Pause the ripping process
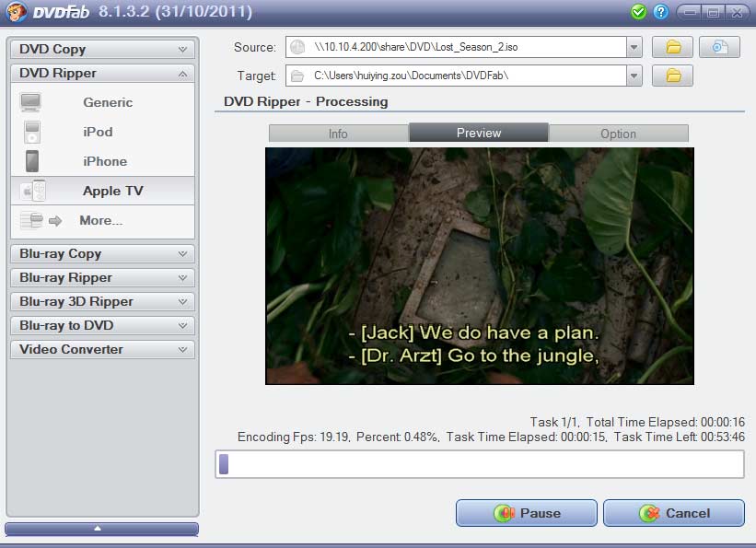Image resolution: width=756 pixels, height=548 pixels. pos(527,513)
